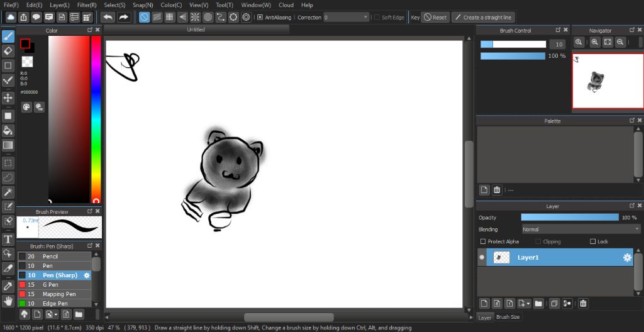644x332 pixels.
Task: Click the Redo arrow
Action: coord(123,17)
